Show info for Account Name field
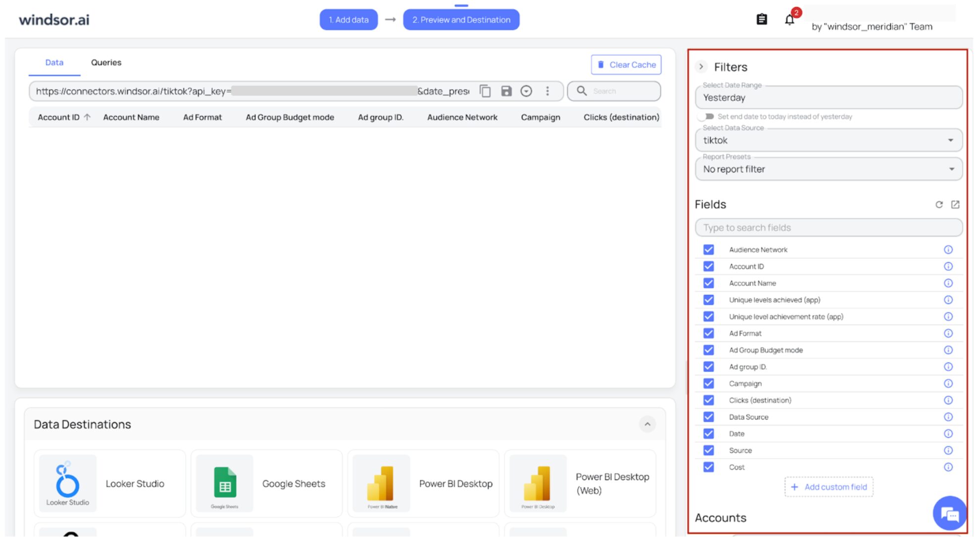 (x=948, y=283)
